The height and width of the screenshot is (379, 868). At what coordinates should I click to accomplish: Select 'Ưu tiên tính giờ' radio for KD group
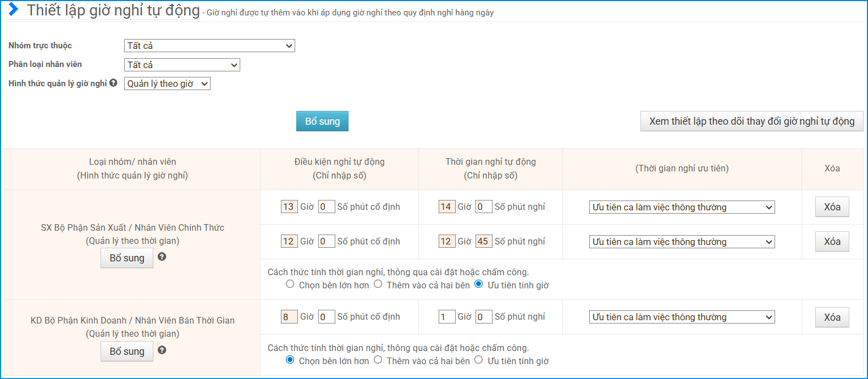point(479,360)
